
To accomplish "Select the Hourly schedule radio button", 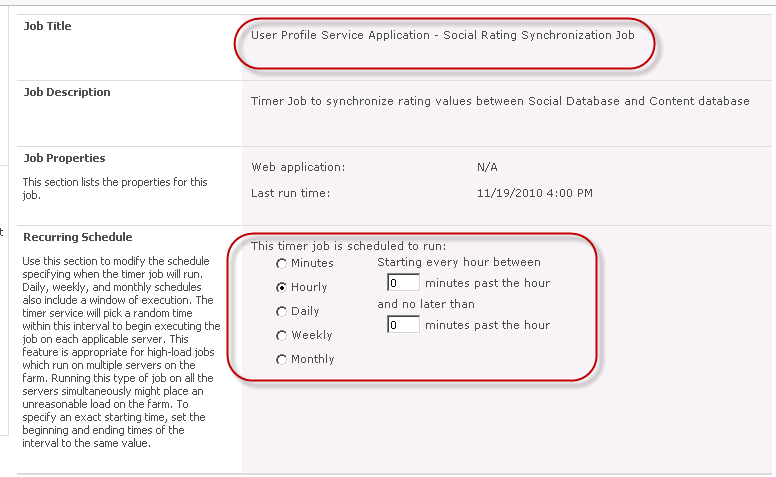I will (x=282, y=287).
